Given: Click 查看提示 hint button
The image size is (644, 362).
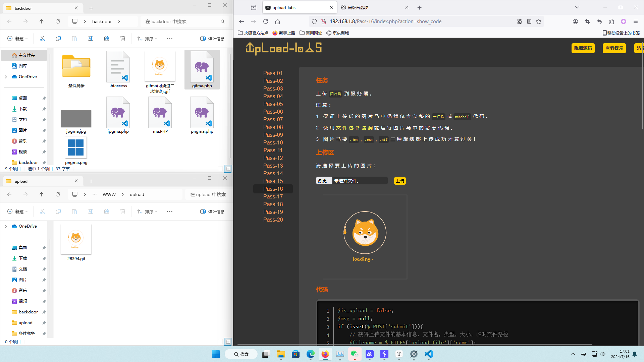Looking at the screenshot, I should coord(614,48).
